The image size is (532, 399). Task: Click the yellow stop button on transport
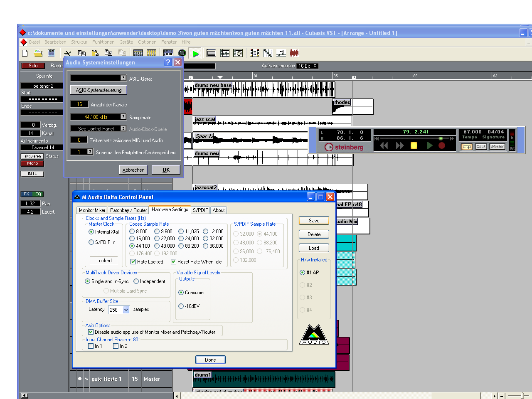pos(414,145)
